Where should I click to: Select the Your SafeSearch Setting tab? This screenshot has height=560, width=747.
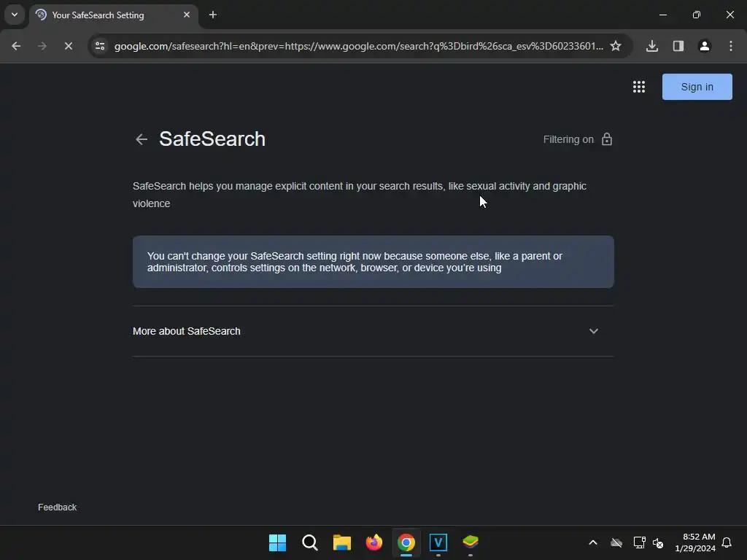tap(113, 15)
